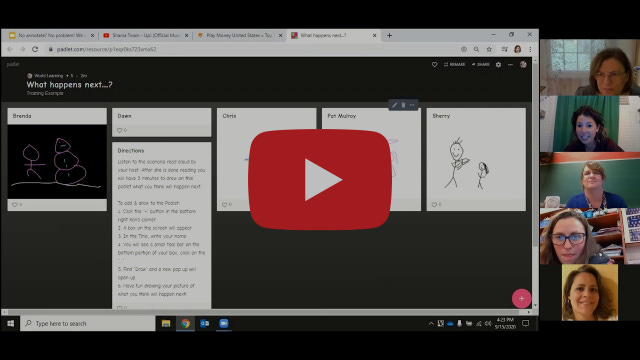Click the Pat Mulroy post title

tap(342, 116)
